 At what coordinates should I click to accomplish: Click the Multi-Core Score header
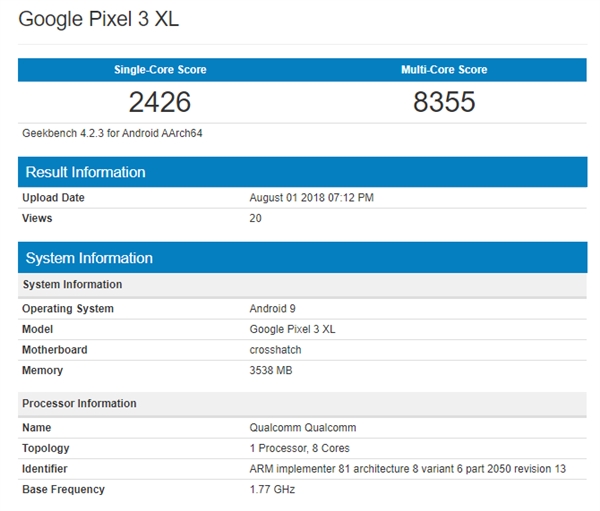tap(444, 70)
